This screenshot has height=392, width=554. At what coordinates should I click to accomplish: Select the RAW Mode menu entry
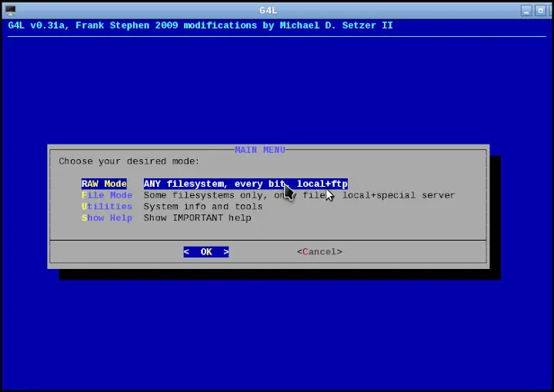pos(104,184)
